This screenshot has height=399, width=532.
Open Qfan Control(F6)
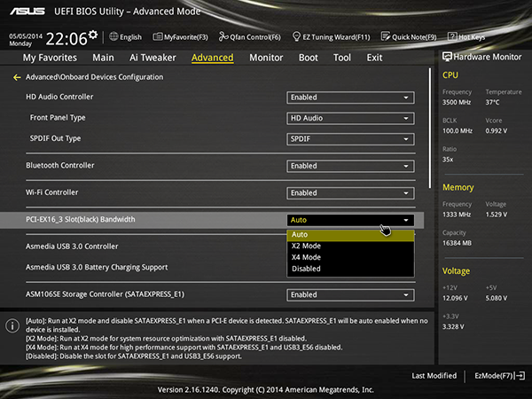(250, 36)
